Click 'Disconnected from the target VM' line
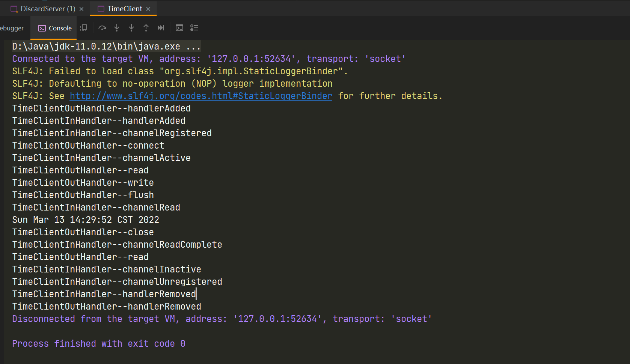Screen dimensions: 630x364 (222, 319)
